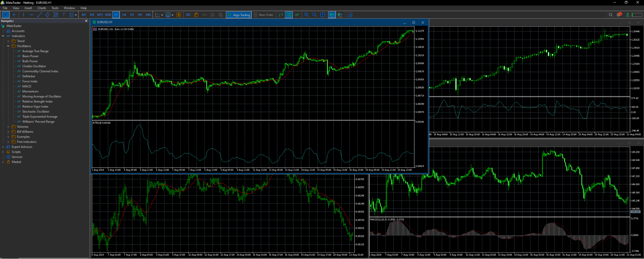
Task: Click the New Order button
Action: [x=264, y=15]
